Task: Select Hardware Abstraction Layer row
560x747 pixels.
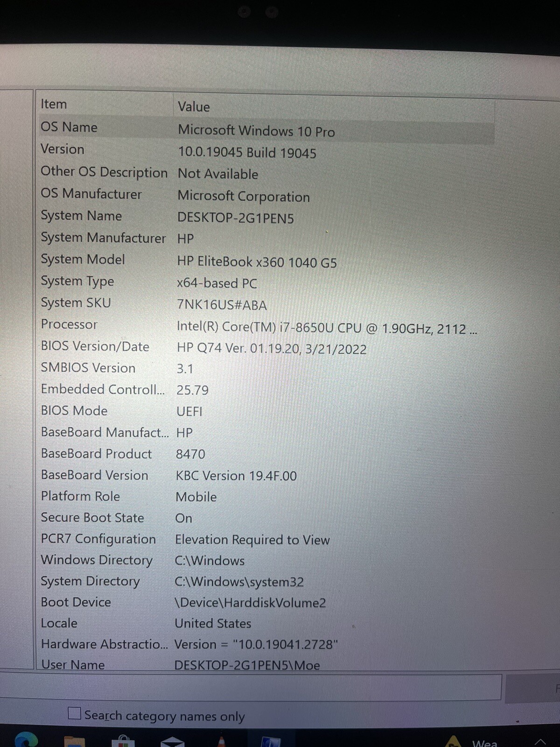Action: 265,645
